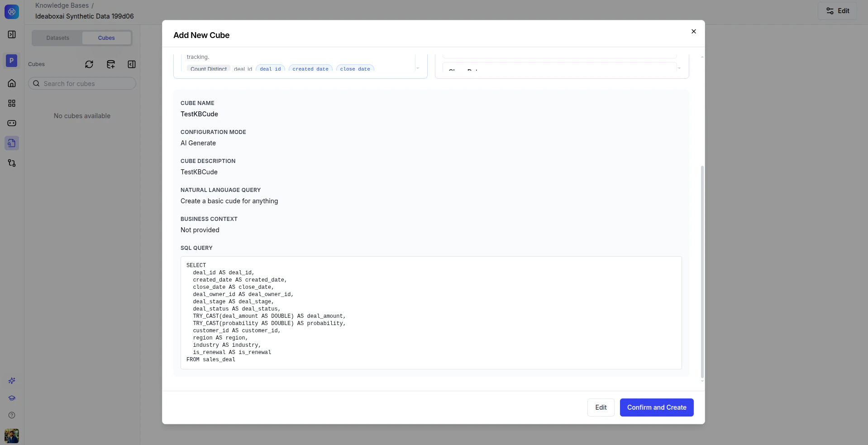Viewport: 868px width, 445px height.
Task: Click the add cube database icon
Action: pos(111,64)
